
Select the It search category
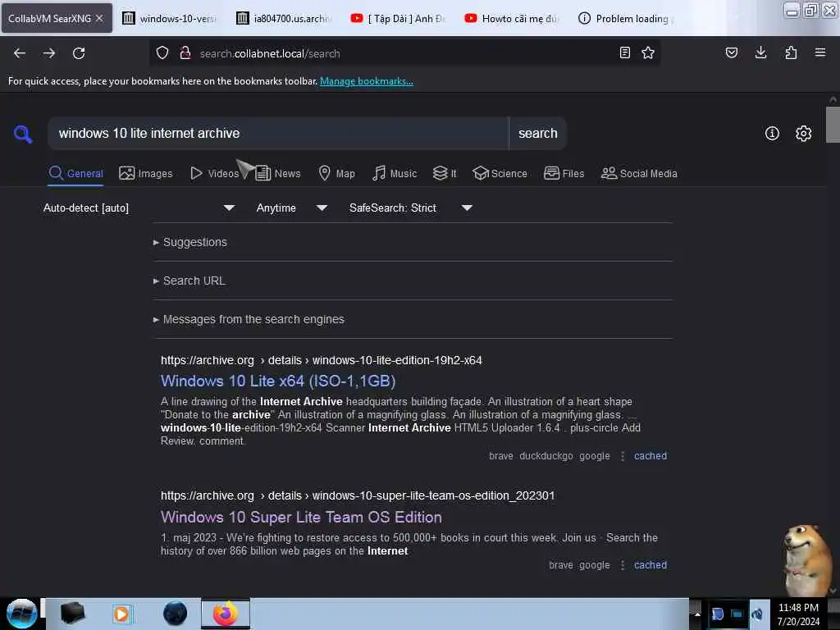445,173
